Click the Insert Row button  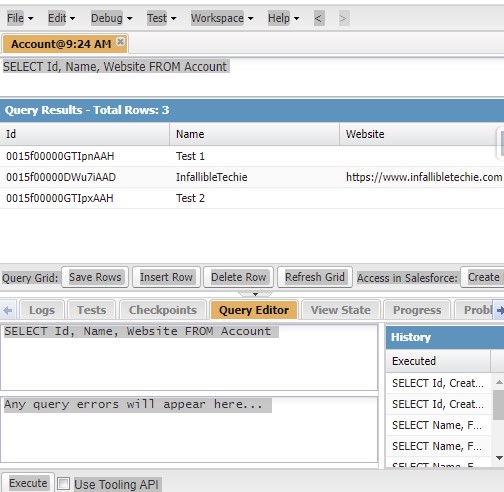tap(166, 277)
